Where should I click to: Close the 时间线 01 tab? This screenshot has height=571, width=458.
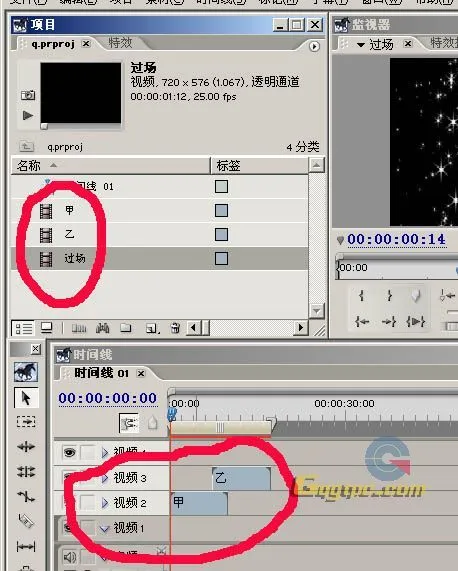pos(141,373)
